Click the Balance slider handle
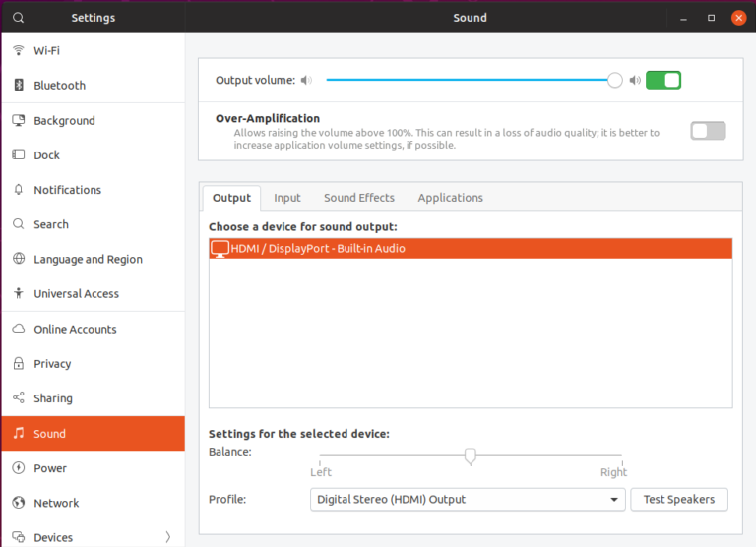 pos(471,456)
